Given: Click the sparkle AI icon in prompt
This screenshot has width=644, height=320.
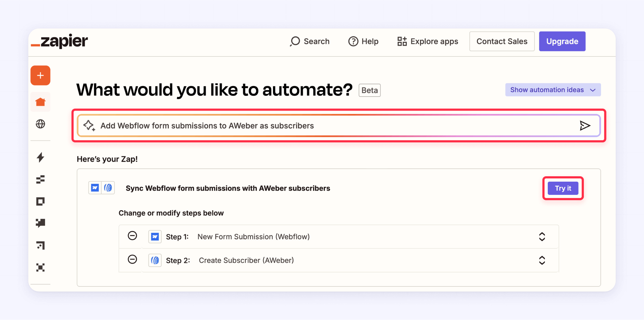Looking at the screenshot, I should point(89,125).
